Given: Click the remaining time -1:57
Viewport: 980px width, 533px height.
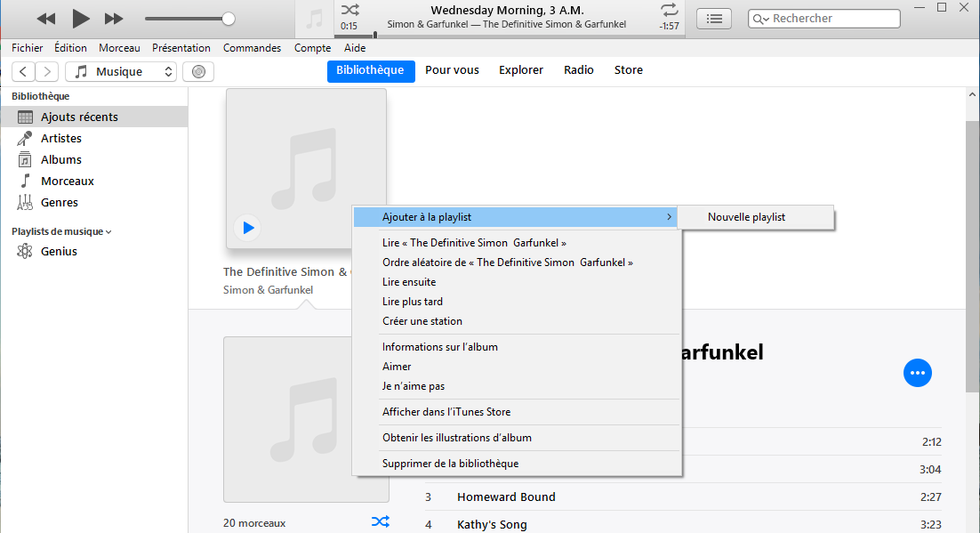Looking at the screenshot, I should tap(670, 27).
